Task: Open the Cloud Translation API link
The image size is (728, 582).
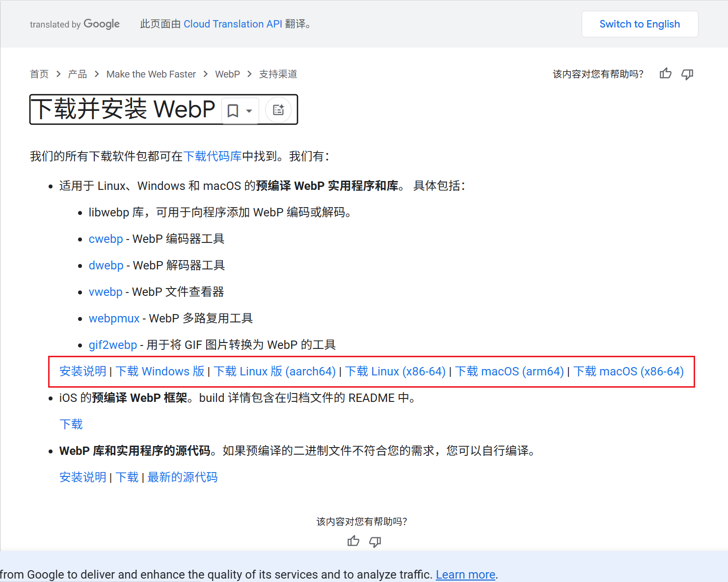Action: click(233, 24)
